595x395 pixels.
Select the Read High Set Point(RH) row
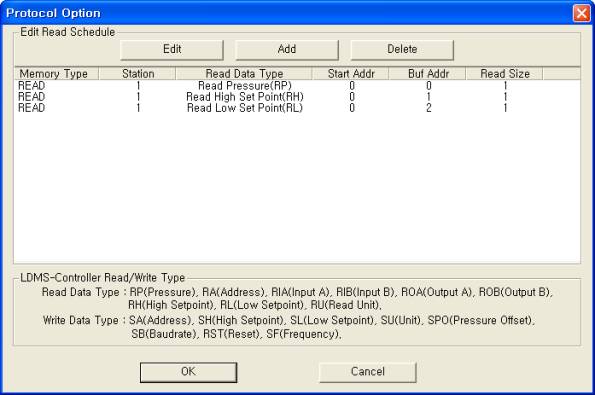[x=297, y=97]
